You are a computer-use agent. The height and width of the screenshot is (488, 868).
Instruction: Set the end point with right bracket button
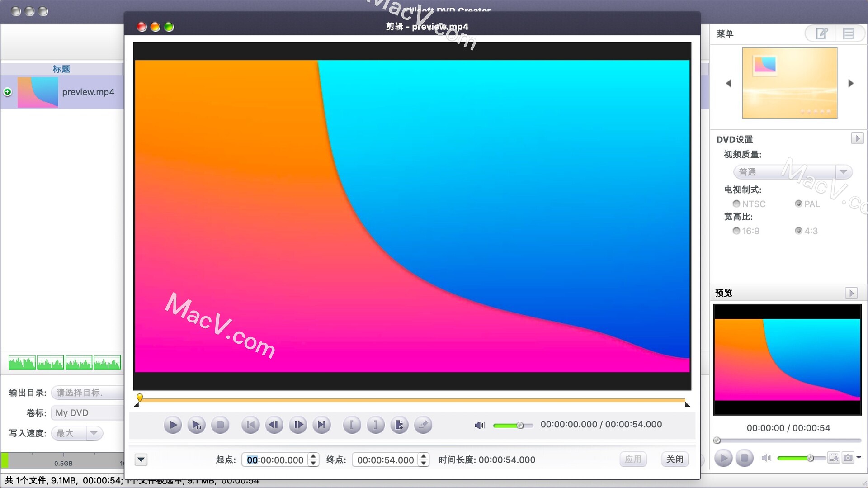click(376, 425)
